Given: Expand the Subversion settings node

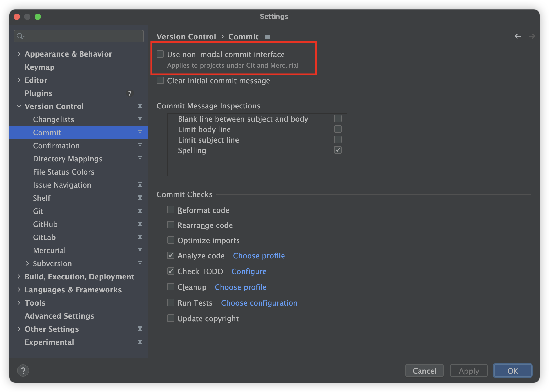Looking at the screenshot, I should pyautogui.click(x=27, y=263).
